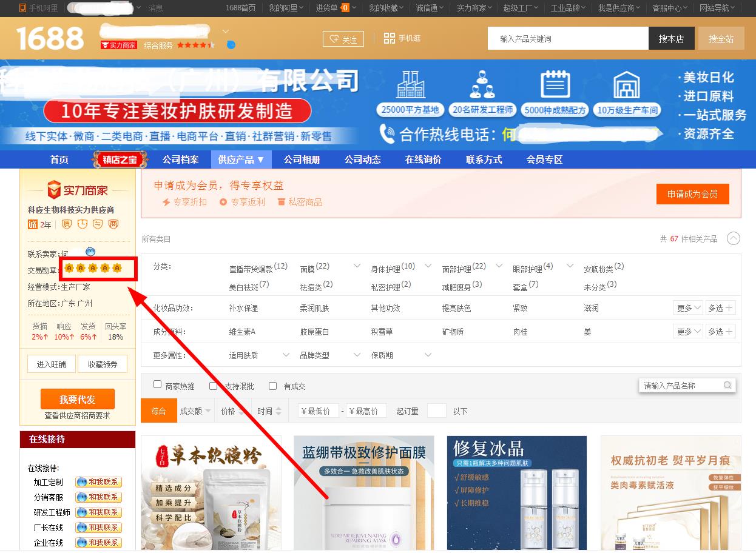
Task: Check the 有成交 filter checkbox
Action: coord(272,386)
